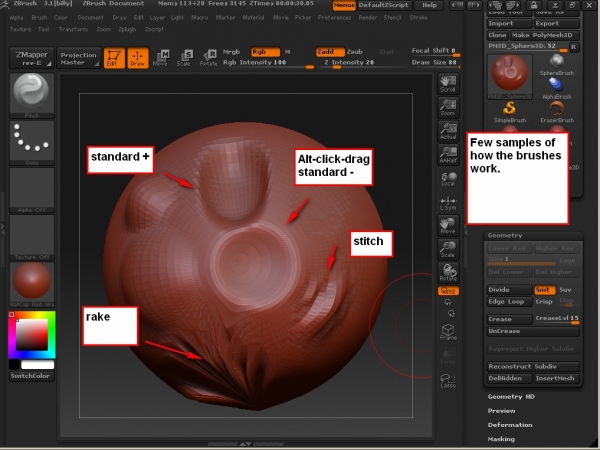
Task: Open the Document menu
Action: (90, 18)
